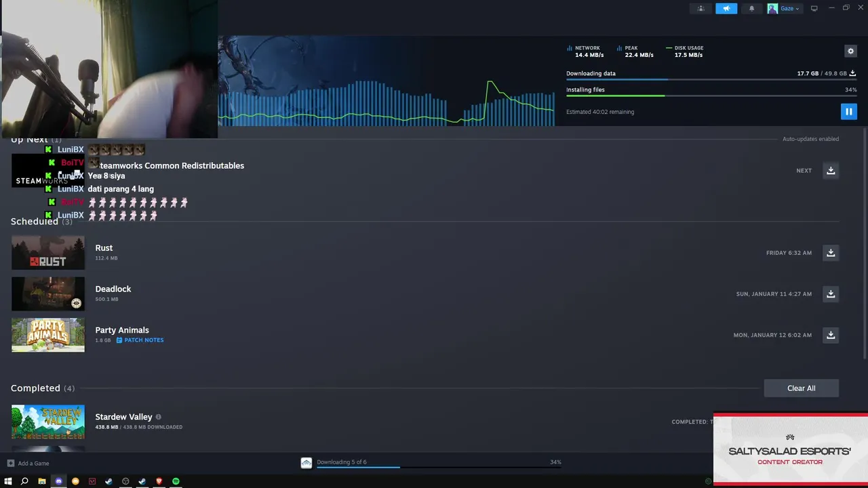Click the Add a Game button
The height and width of the screenshot is (488, 868).
click(28, 464)
